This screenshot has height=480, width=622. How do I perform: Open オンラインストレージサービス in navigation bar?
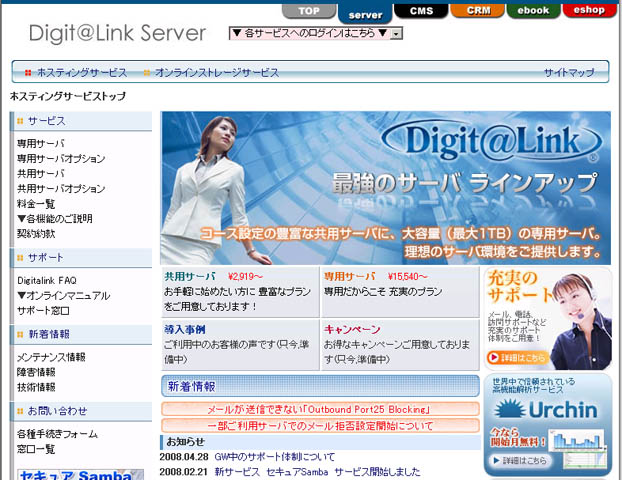pyautogui.click(x=217, y=73)
